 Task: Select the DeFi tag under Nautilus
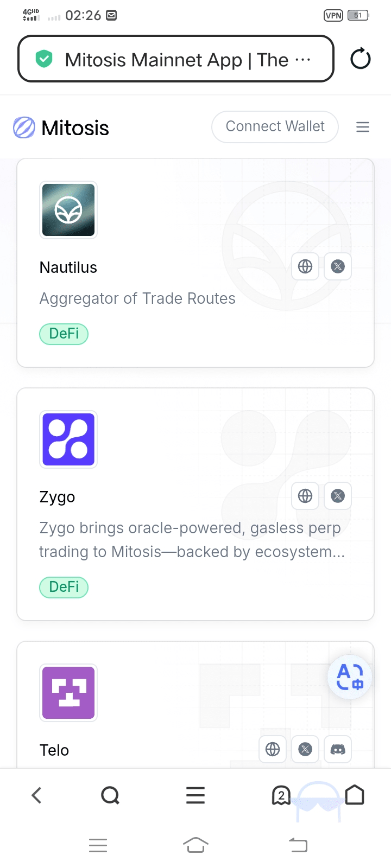point(64,334)
